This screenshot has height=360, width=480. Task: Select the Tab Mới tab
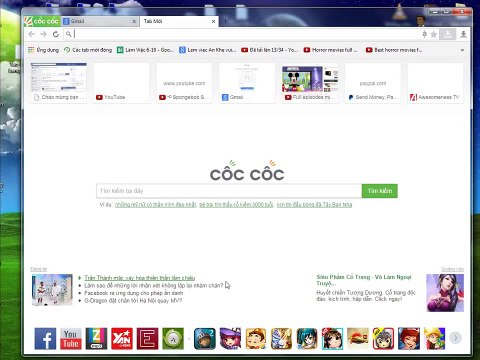(x=176, y=21)
